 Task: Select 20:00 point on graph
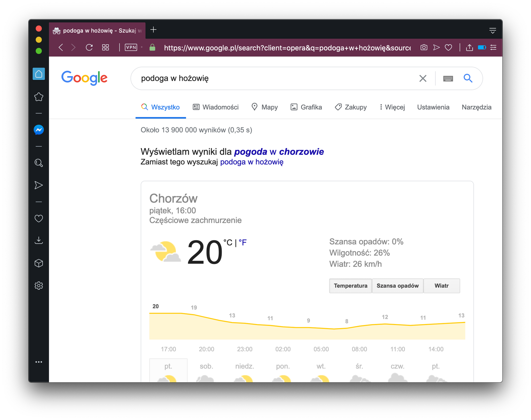[x=206, y=349]
